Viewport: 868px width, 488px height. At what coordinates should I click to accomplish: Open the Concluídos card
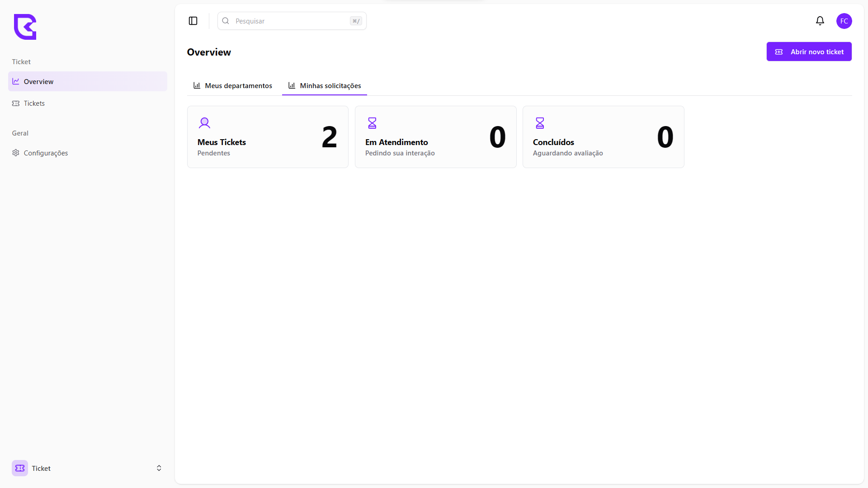click(603, 137)
